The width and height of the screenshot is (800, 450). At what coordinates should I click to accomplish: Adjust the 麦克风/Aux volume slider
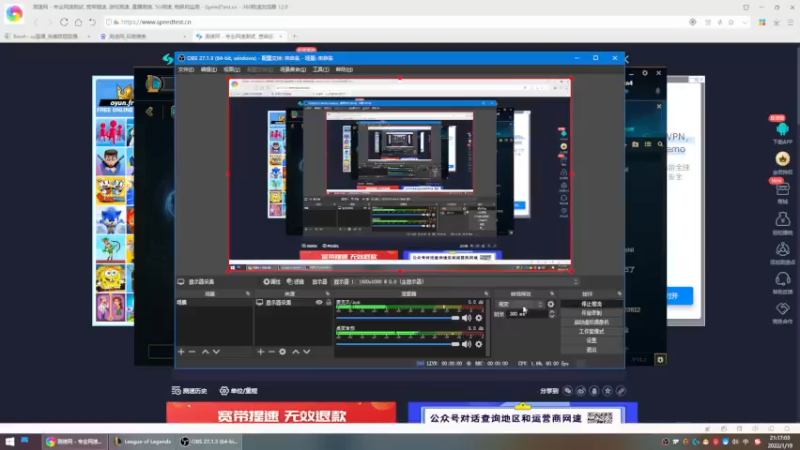click(397, 318)
